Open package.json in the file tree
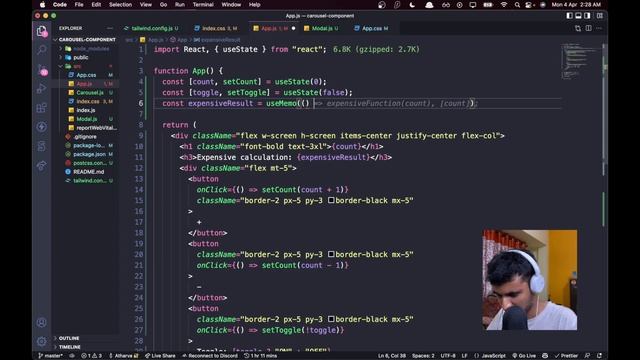Viewport: 640px width, 360px height. click(89, 154)
